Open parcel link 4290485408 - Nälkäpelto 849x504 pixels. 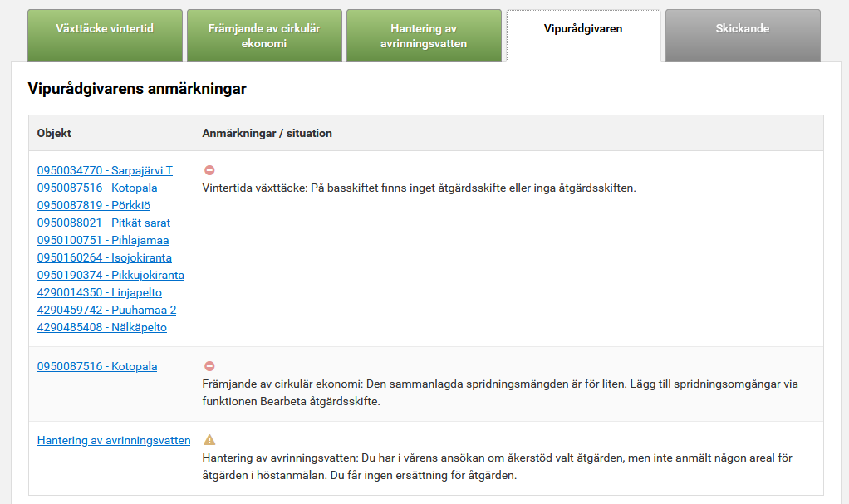102,327
